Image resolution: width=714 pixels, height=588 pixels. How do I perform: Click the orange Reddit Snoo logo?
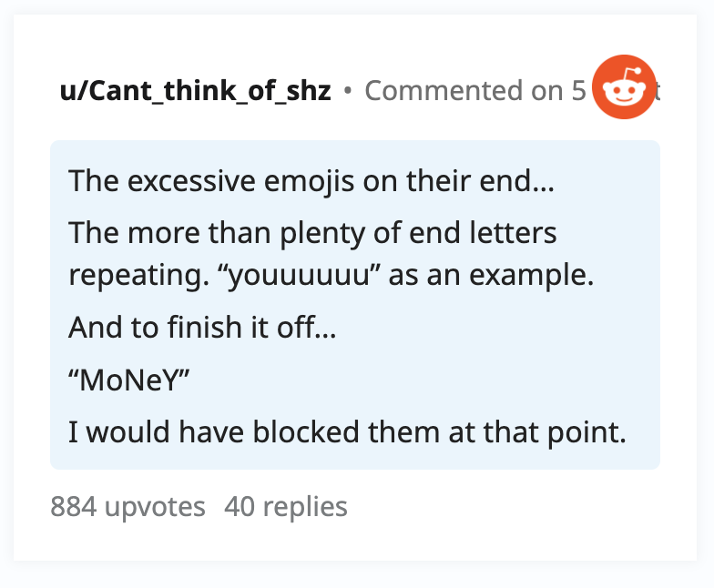[624, 87]
